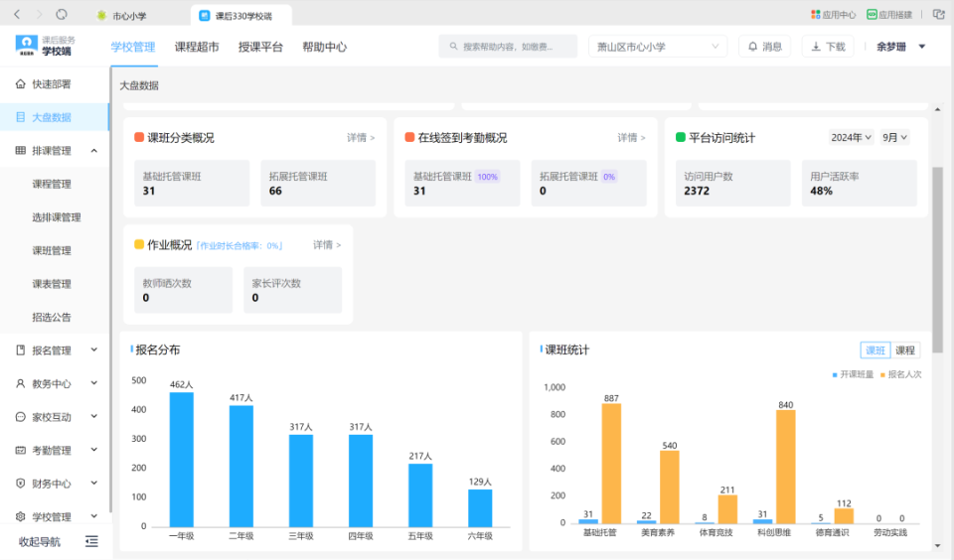Click the scrollbar down arrow
Screen dimensions: 954x560
tap(937, 545)
